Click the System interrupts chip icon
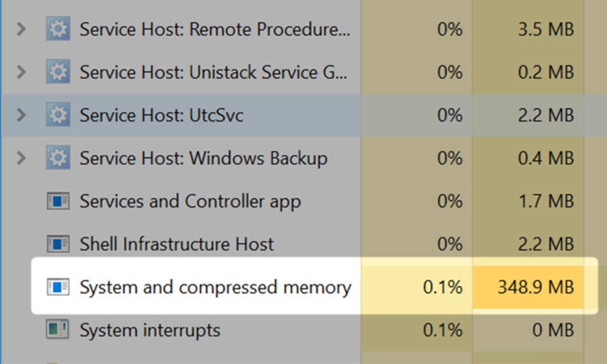The image size is (607, 364). [x=57, y=329]
